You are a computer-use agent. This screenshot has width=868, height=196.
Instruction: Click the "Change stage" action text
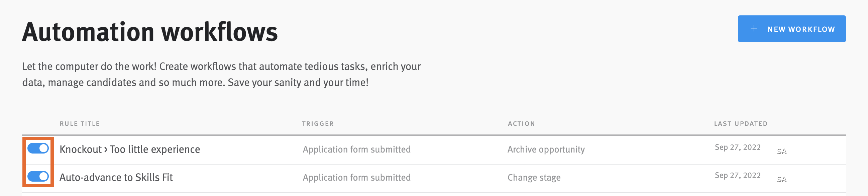[534, 178]
